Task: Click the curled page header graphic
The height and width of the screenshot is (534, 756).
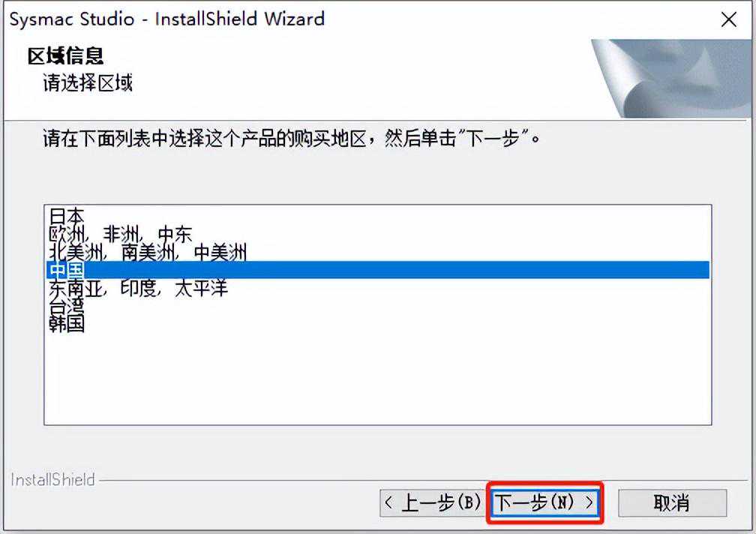Action: pos(672,78)
